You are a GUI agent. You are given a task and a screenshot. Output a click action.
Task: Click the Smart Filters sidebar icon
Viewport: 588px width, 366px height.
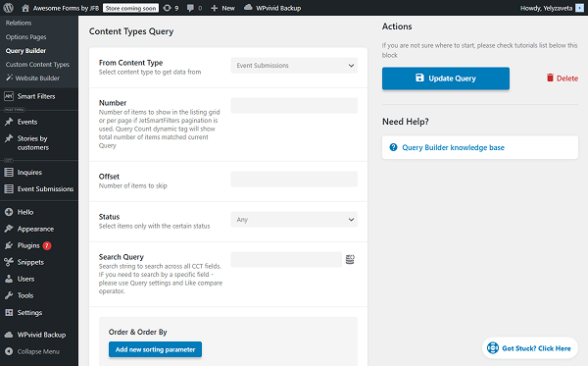point(9,96)
